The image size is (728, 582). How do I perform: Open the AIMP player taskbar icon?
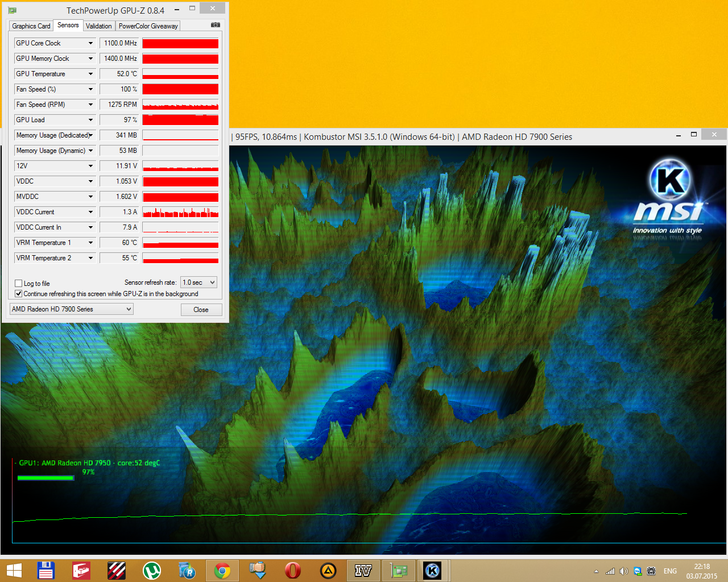(x=328, y=571)
